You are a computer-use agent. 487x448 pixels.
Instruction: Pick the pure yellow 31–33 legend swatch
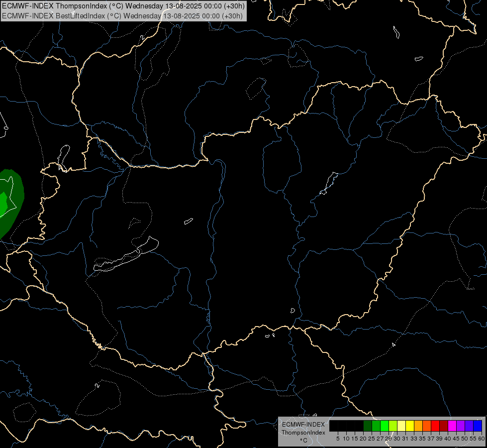click(410, 426)
